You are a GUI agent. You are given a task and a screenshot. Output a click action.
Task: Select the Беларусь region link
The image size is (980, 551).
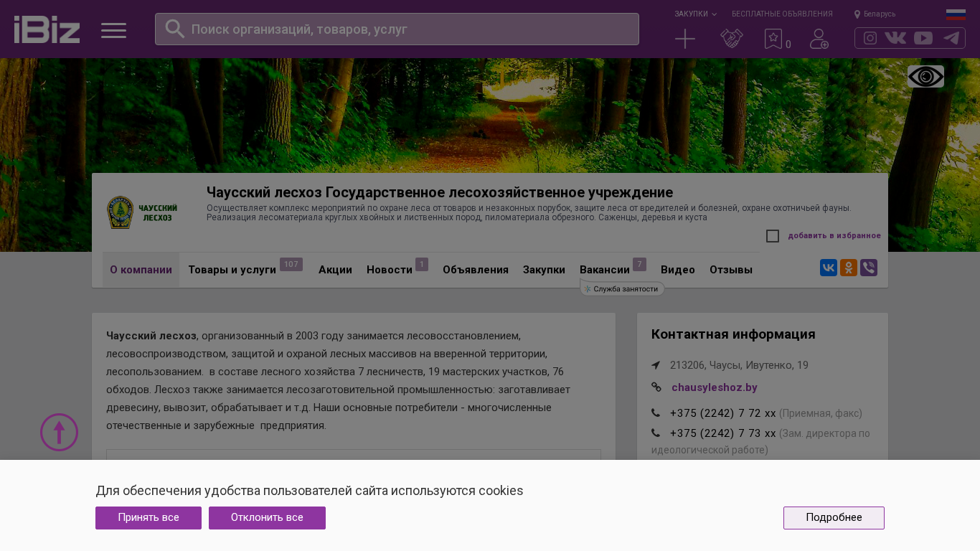880,14
